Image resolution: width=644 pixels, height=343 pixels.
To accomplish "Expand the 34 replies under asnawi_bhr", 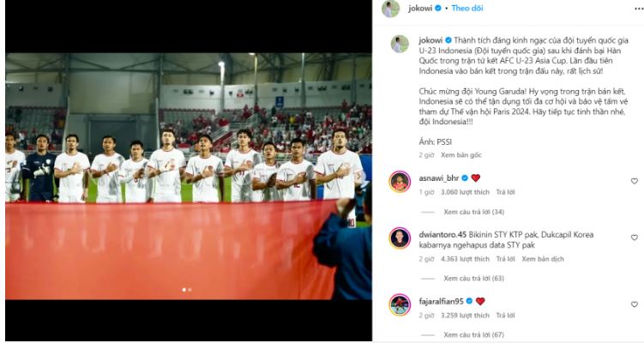I will pos(473,212).
